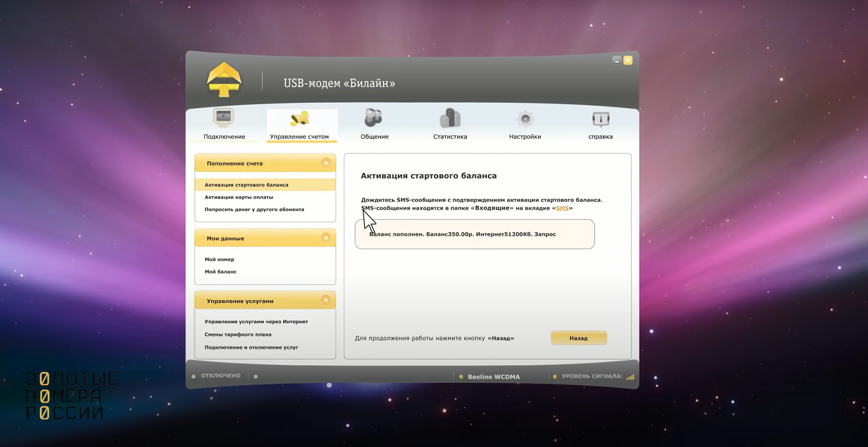This screenshot has width=868, height=447.
Task: Switch to the Подключение tab label
Action: (224, 137)
